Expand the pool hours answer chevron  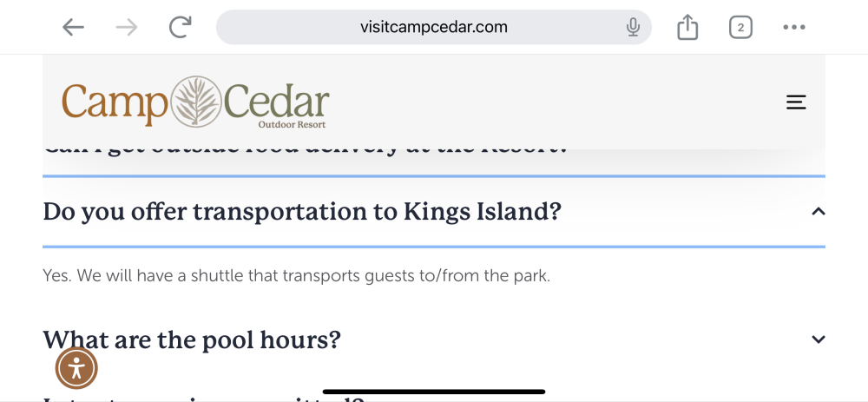click(818, 339)
